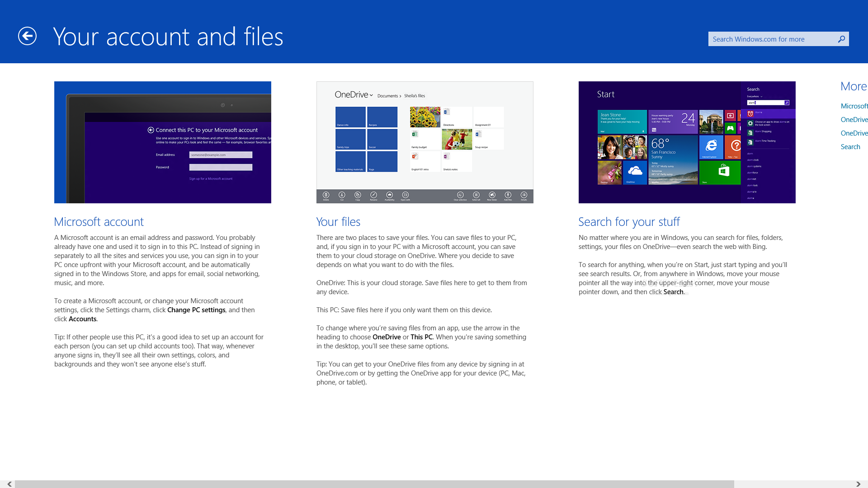Image resolution: width=868 pixels, height=488 pixels.
Task: Open the Start screen search thumbnail
Action: pyautogui.click(x=687, y=142)
